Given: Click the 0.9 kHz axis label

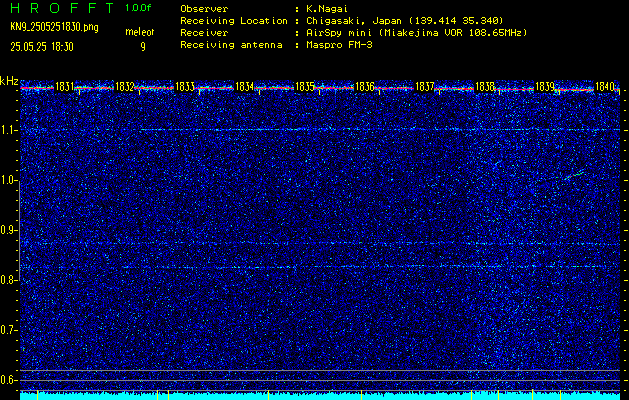Looking at the screenshot, I should [x=9, y=230].
